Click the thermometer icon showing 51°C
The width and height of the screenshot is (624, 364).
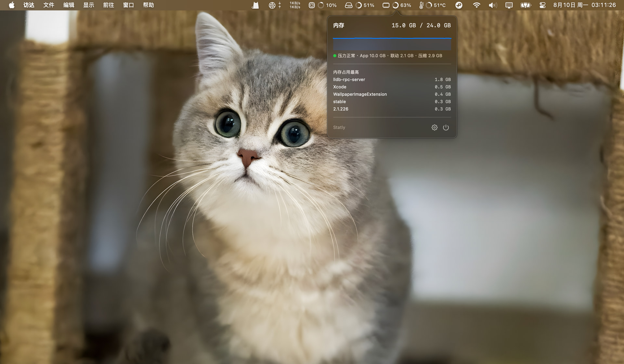[421, 5]
